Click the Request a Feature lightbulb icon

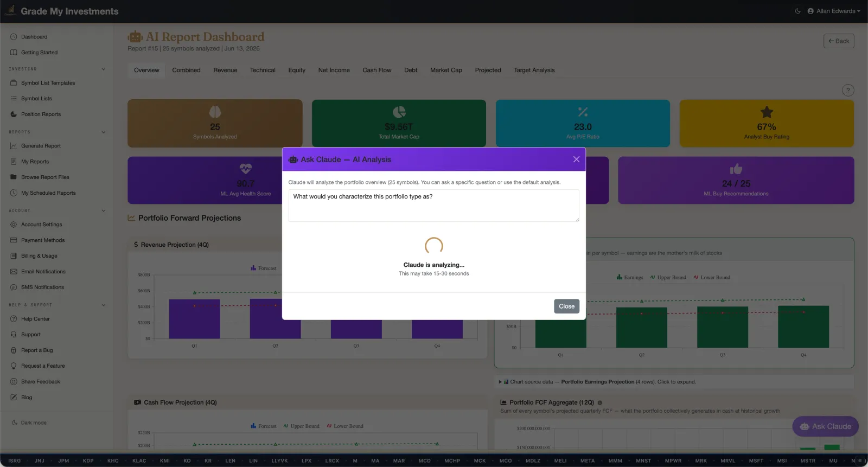tap(14, 366)
